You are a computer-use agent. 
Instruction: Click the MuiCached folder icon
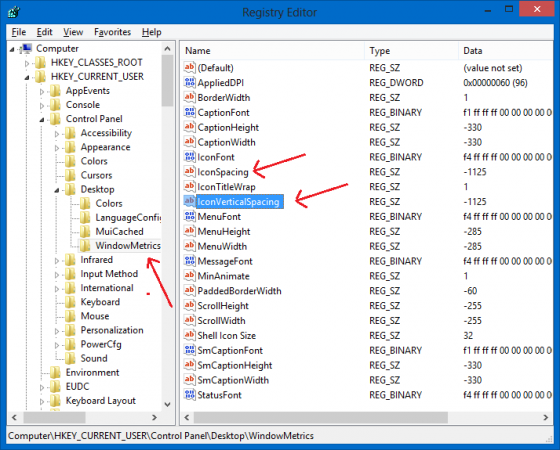click(x=85, y=232)
